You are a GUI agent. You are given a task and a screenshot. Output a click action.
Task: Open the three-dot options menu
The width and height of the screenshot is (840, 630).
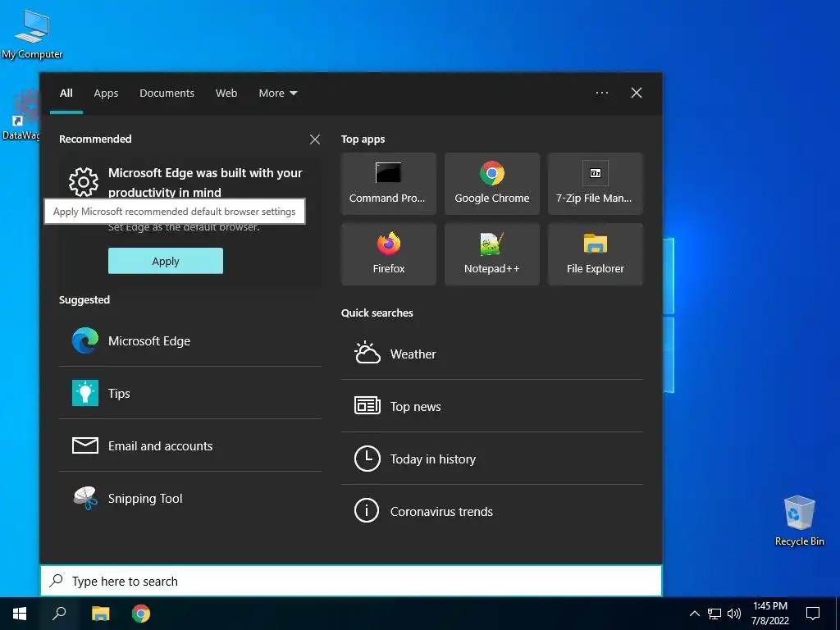pos(601,94)
